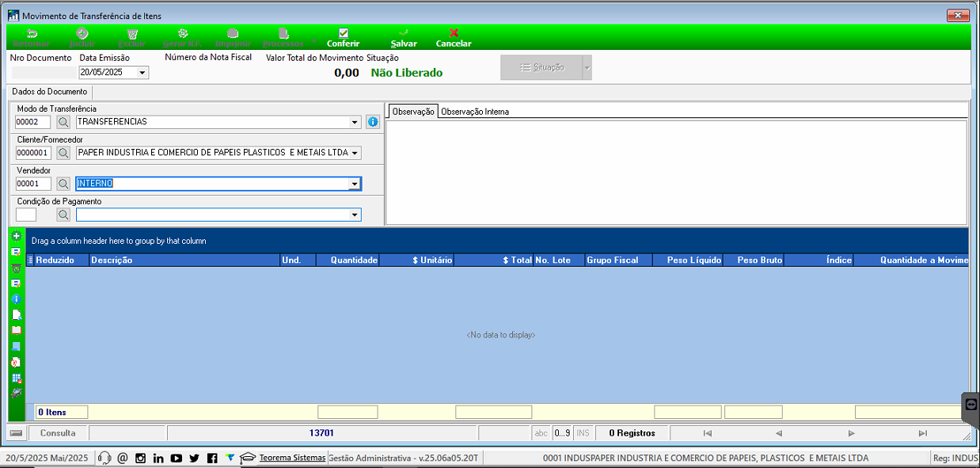Click the LinkedIn icon in footer
This screenshot has width=980, height=468.
pos(158,458)
